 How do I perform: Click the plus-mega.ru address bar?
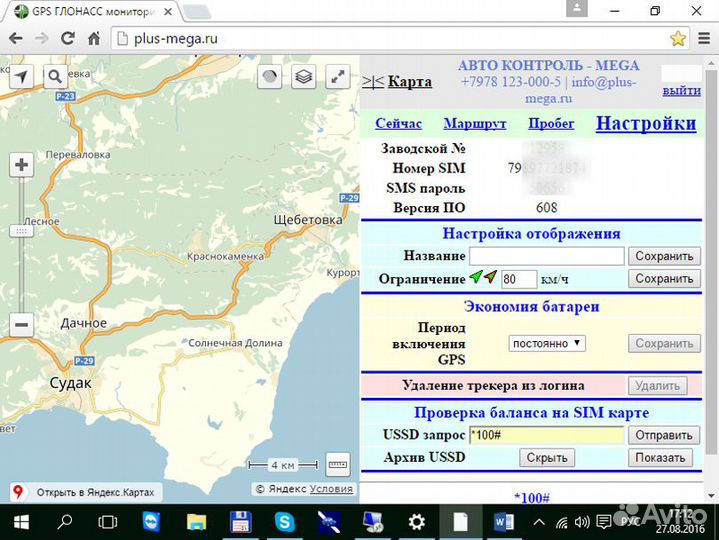[390, 39]
